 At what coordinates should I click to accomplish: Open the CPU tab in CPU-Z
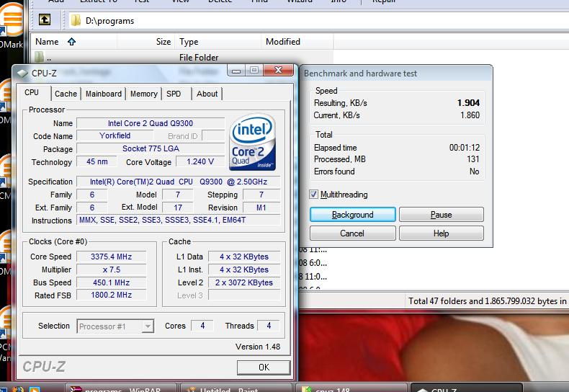(x=32, y=92)
